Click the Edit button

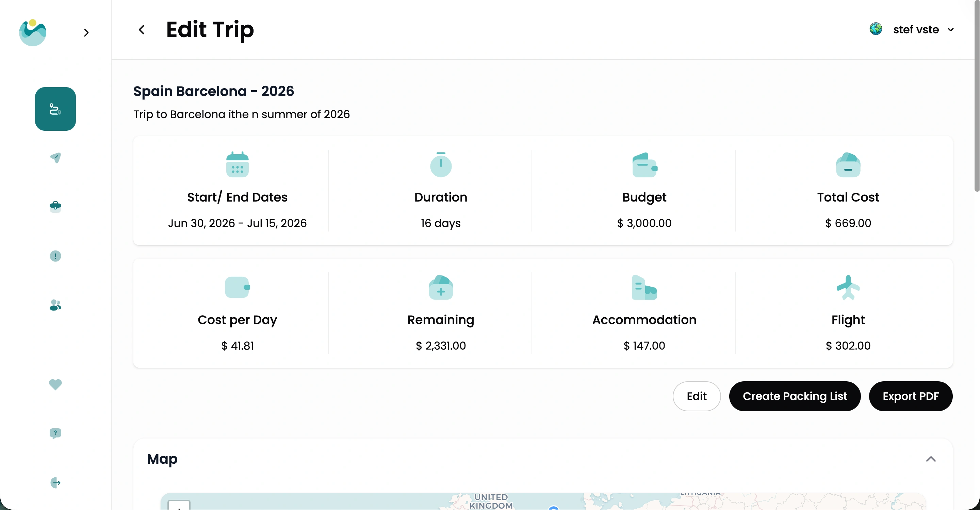point(696,396)
